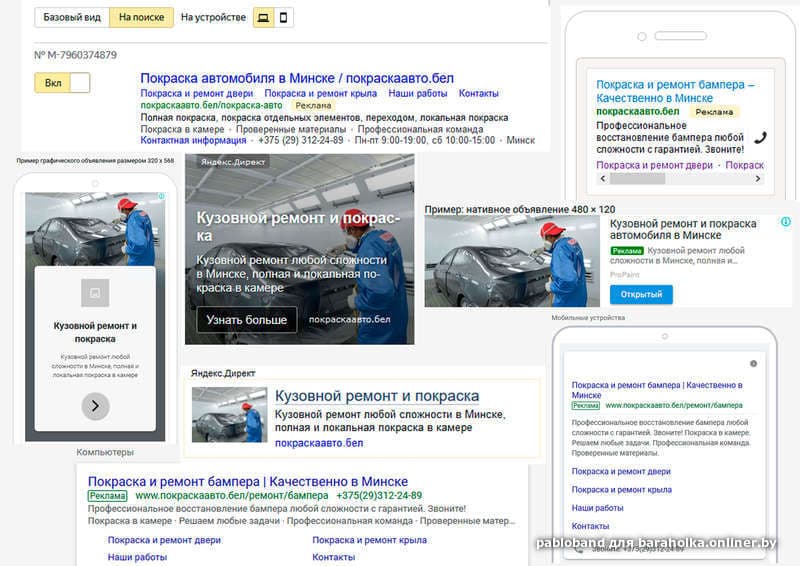
Task: Click the Реклама label in the top search ad
Action: coord(313,106)
